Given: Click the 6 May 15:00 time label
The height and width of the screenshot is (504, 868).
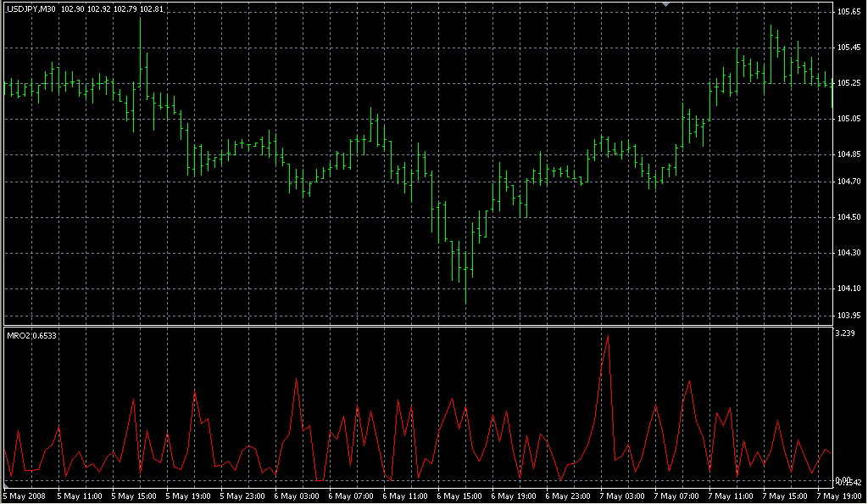Looking at the screenshot, I should click(459, 496).
